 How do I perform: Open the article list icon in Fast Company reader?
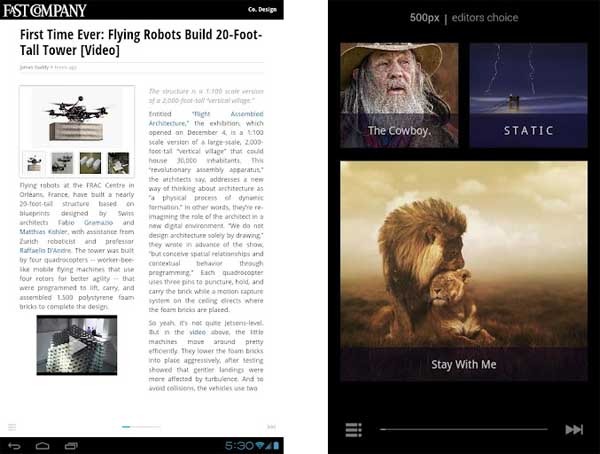[11, 426]
